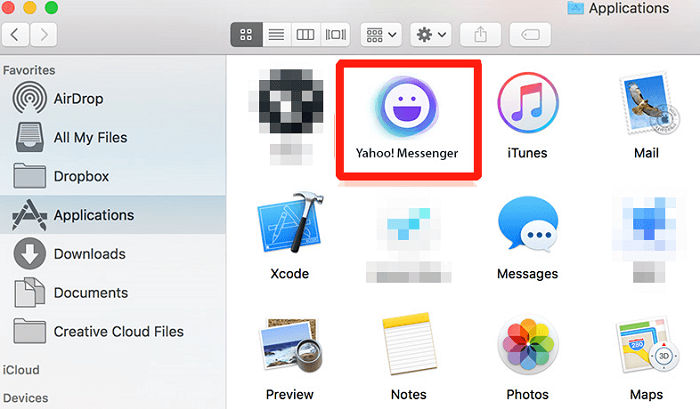Click the iCloud sidebar section header
This screenshot has width=700, height=409.
coord(21,370)
